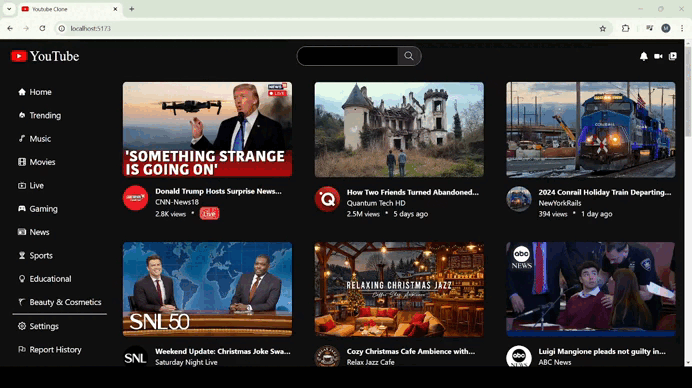
Task: Open browser extensions puzzle icon
Action: (x=625, y=28)
